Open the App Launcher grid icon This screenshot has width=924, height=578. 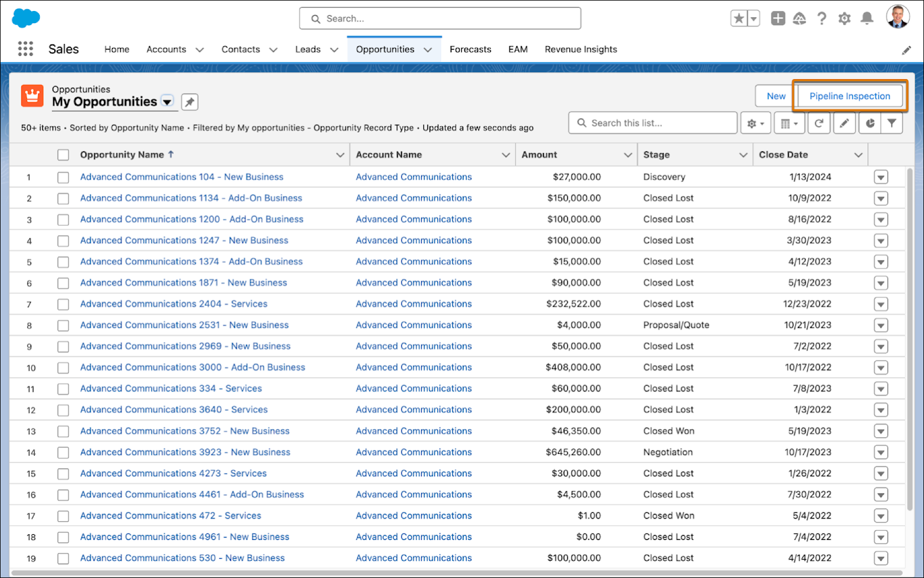pos(25,49)
